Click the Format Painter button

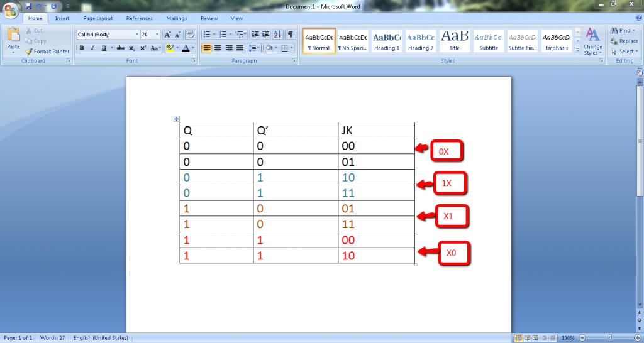point(47,52)
